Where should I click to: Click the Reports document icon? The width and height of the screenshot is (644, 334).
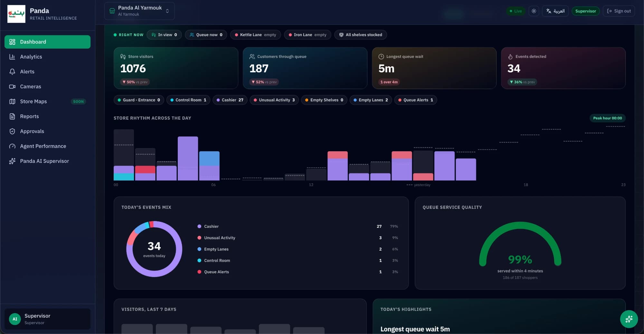[12, 116]
